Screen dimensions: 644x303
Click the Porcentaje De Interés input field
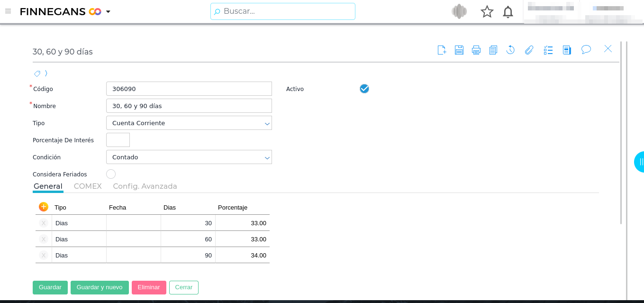(x=118, y=140)
